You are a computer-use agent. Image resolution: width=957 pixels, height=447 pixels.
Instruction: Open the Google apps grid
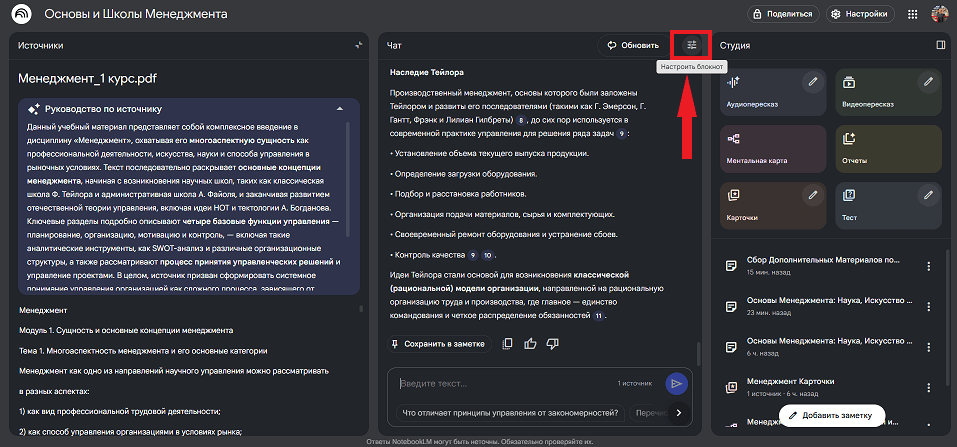912,14
